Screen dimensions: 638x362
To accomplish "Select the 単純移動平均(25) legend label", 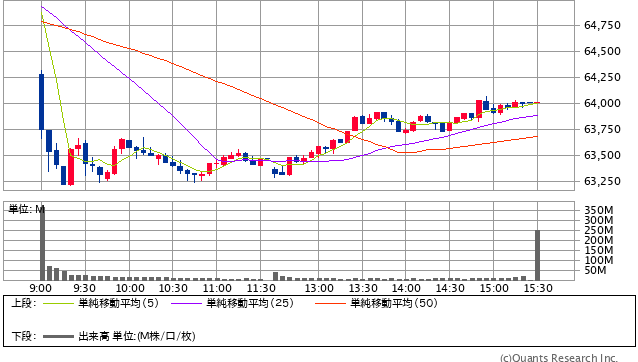I will pyautogui.click(x=250, y=303).
